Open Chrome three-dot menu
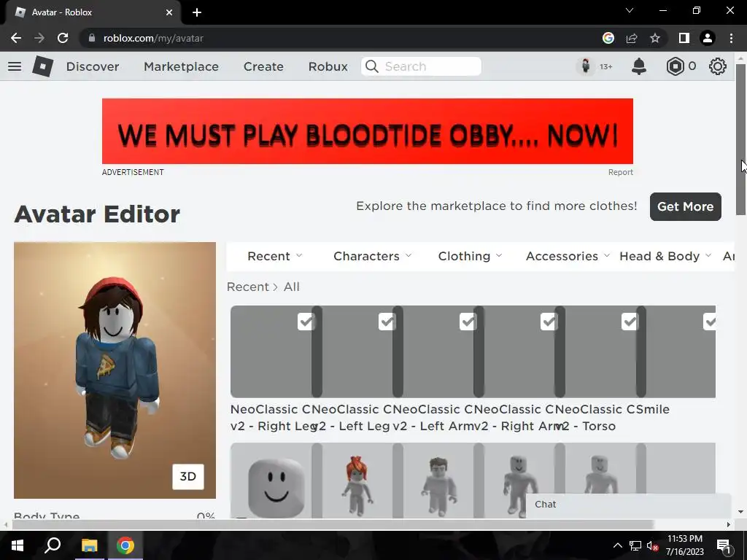Image resolution: width=747 pixels, height=560 pixels. click(x=731, y=38)
